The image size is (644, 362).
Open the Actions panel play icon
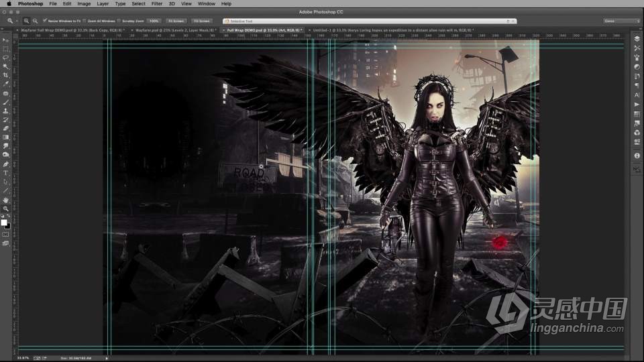pyautogui.click(x=637, y=105)
